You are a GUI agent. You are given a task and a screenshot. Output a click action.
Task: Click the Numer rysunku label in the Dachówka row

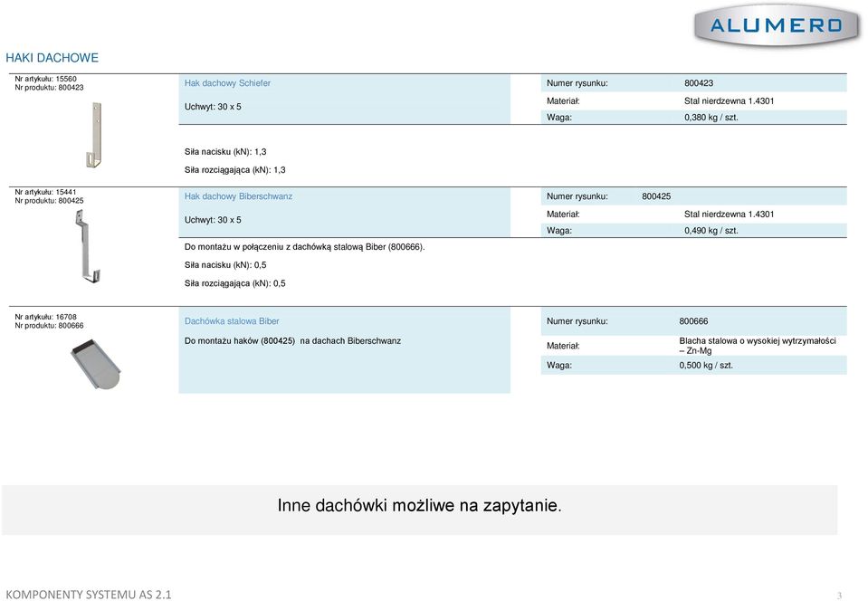577,321
